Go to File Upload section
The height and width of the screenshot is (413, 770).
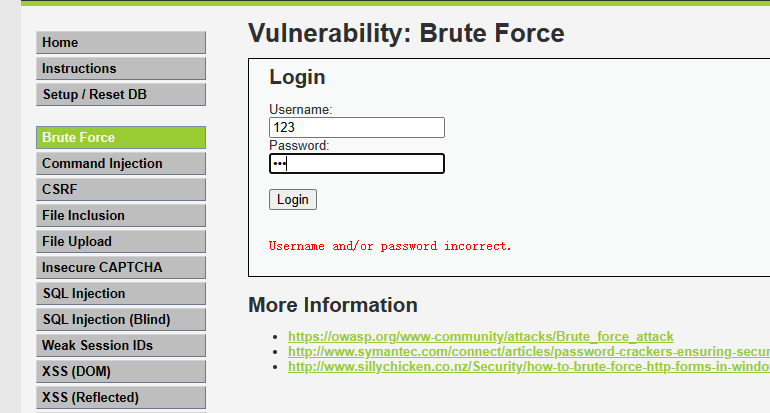tap(120, 242)
